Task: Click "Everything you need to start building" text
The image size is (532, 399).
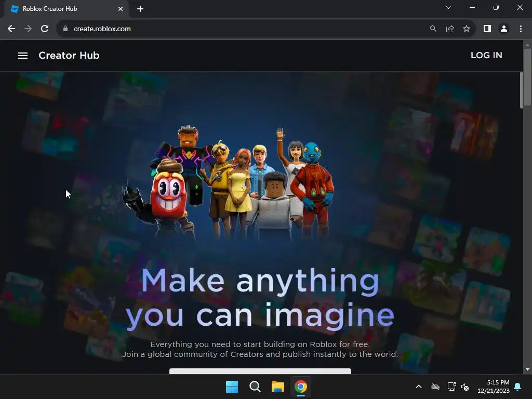Action: click(x=260, y=344)
